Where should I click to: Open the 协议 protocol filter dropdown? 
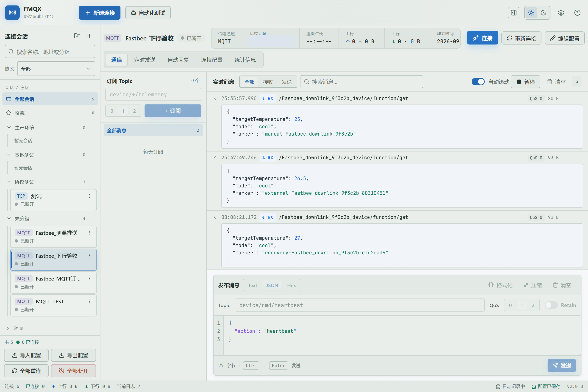[x=56, y=69]
